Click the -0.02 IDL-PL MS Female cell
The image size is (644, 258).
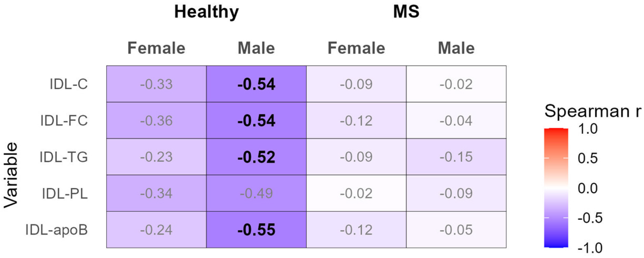[x=356, y=193]
